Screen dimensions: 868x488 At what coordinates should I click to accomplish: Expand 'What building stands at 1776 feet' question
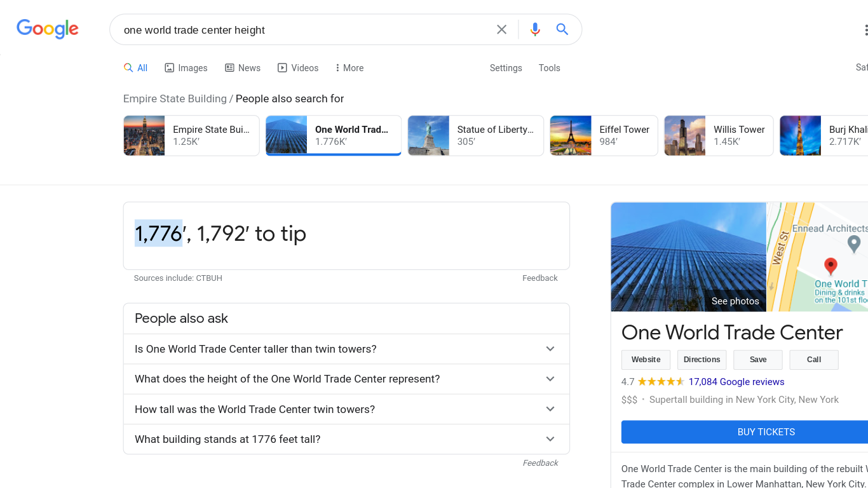pyautogui.click(x=346, y=439)
